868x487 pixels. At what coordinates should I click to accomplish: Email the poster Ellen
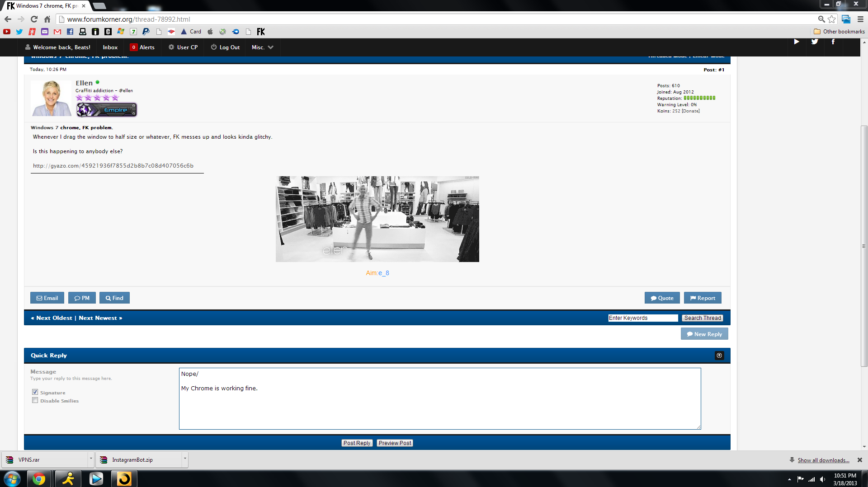[47, 298]
